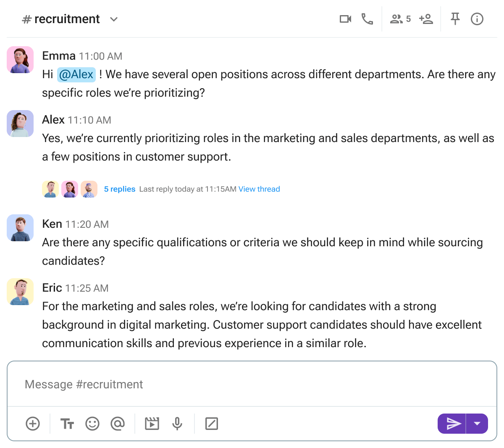504x448 pixels.
Task: Open Eric's profile picture
Action: (20, 292)
